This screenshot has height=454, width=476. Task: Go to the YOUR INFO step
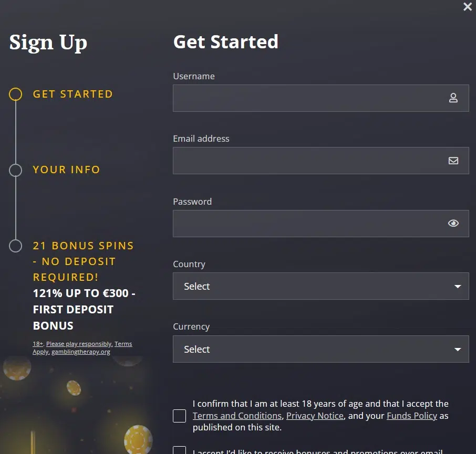(x=67, y=170)
